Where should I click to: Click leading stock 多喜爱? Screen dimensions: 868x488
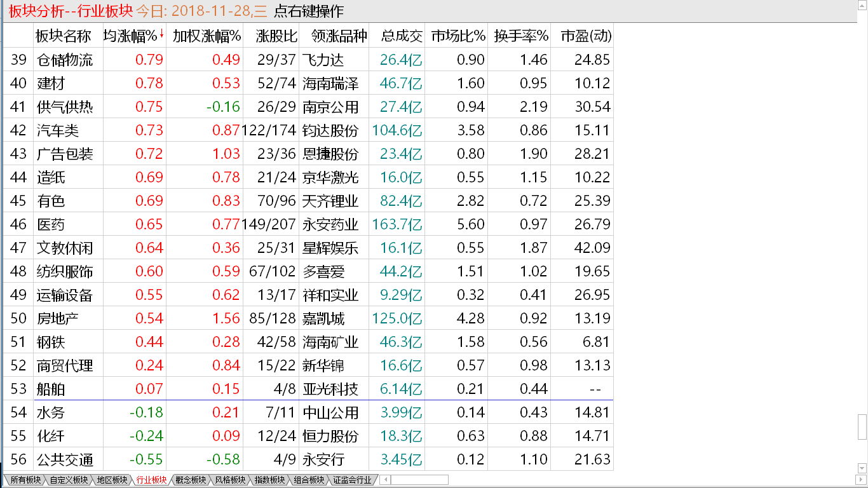pyautogui.click(x=323, y=271)
